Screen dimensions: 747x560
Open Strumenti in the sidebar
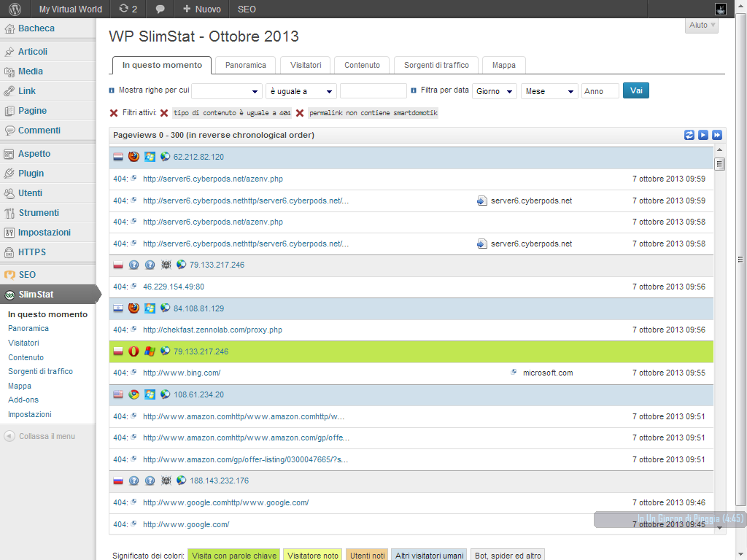[x=39, y=213]
